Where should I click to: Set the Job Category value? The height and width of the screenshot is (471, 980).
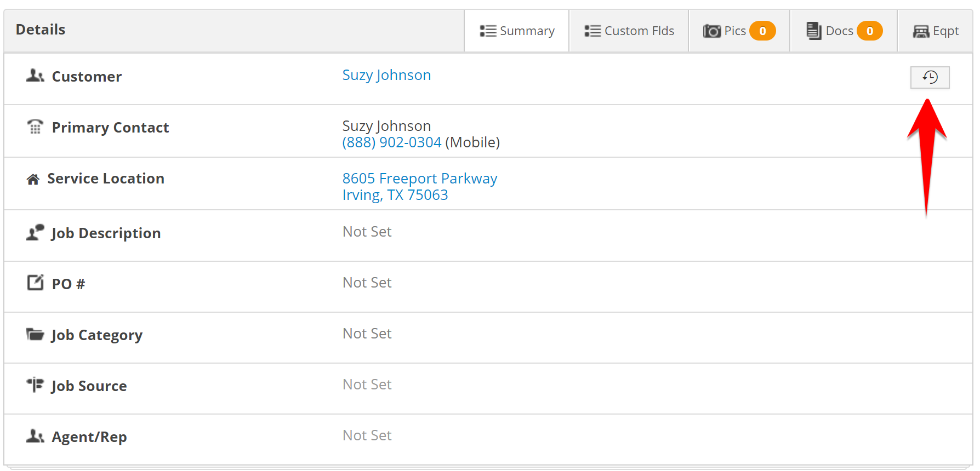pyautogui.click(x=367, y=334)
